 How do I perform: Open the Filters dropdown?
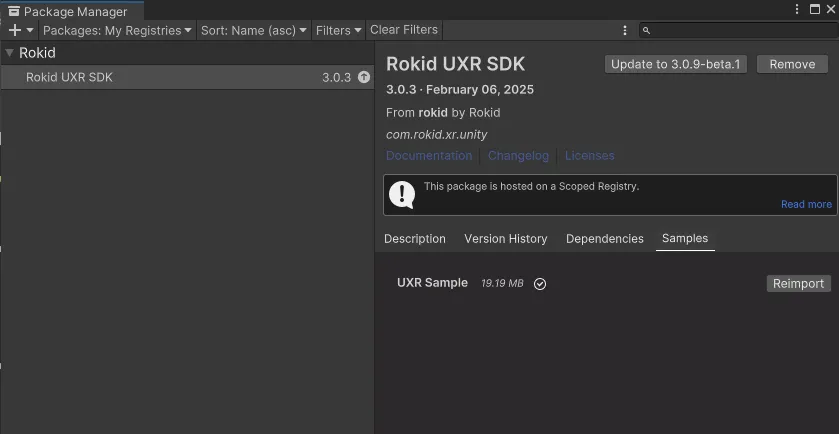point(338,31)
